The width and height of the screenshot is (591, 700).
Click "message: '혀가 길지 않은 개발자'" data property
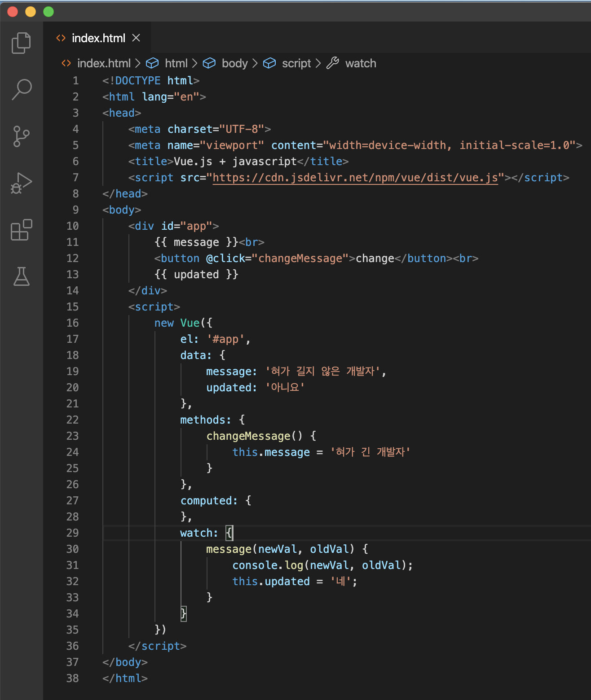click(x=296, y=372)
